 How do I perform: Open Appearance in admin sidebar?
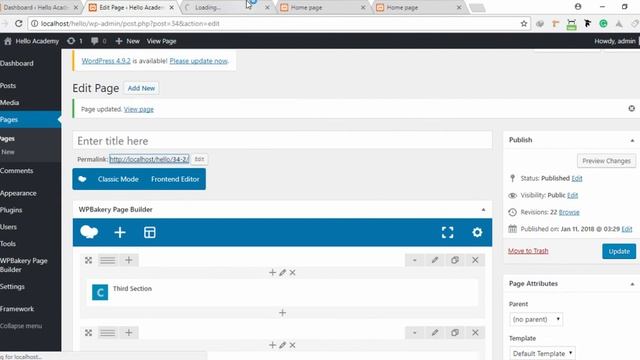point(18,193)
